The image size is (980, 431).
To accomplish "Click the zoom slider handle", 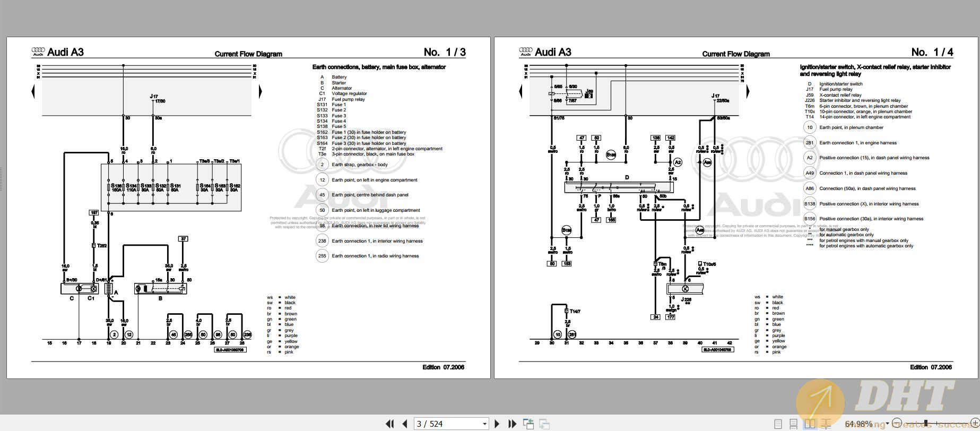I will (925, 424).
